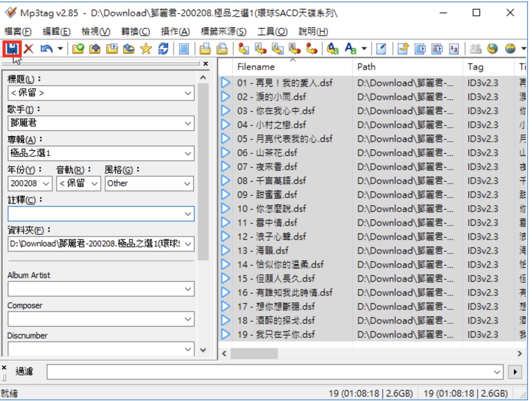
Task: Click the Tag - Tag convert icon
Action: [x=312, y=49]
